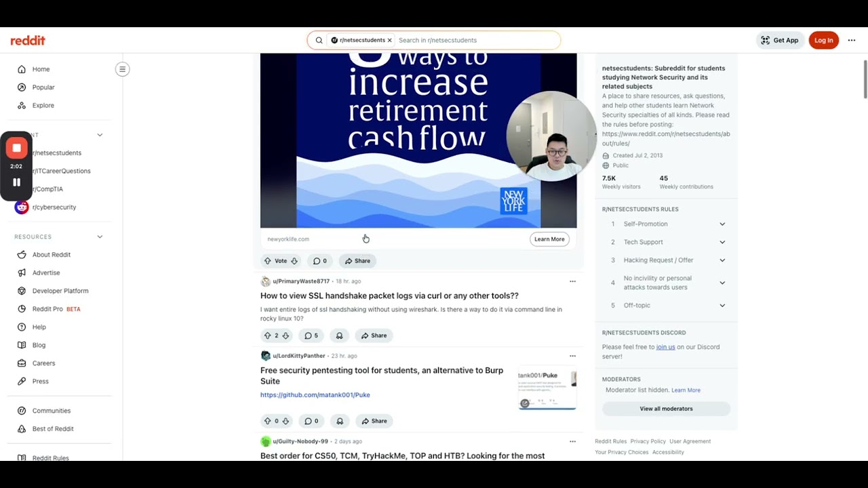The image size is (868, 488).
Task: Click the Puke repository preview thumbnail
Action: point(547,389)
